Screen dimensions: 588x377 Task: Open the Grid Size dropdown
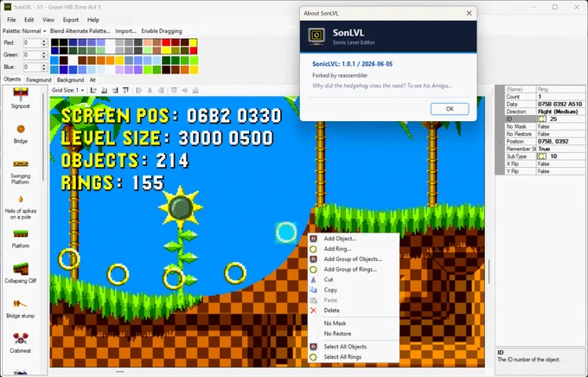(67, 91)
